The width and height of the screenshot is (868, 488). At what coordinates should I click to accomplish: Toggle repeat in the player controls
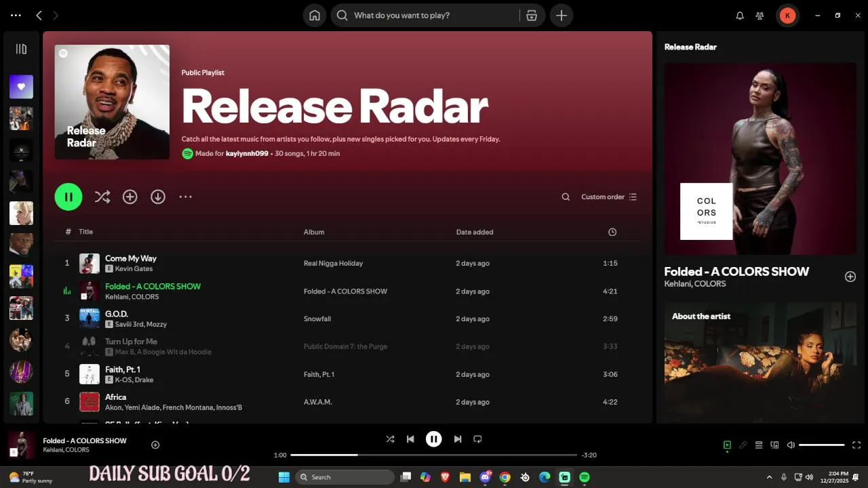coord(477,439)
